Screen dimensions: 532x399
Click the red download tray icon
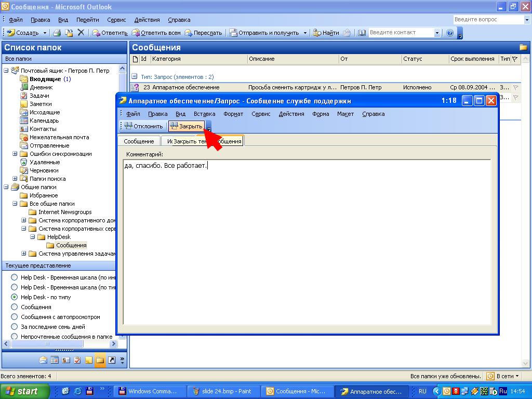coord(456,391)
